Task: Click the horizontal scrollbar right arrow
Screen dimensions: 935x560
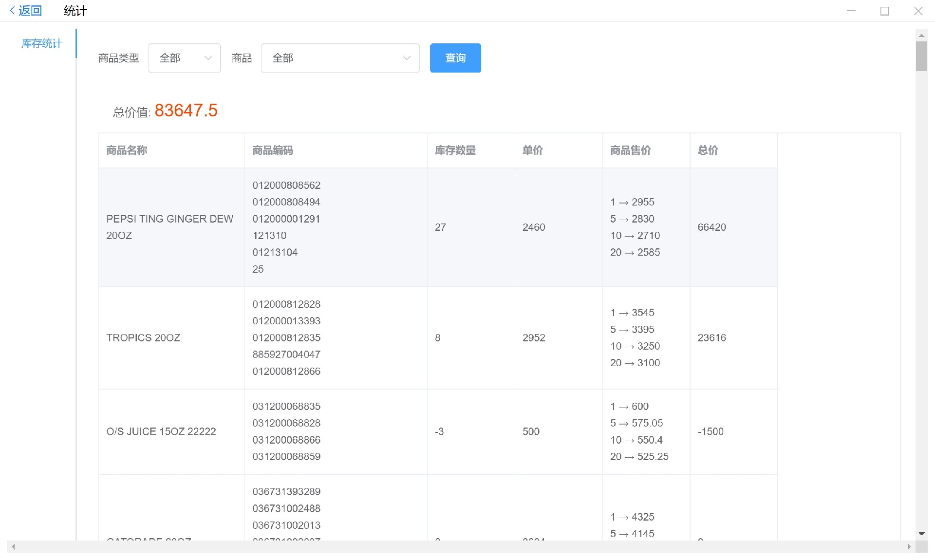Action: 909,547
